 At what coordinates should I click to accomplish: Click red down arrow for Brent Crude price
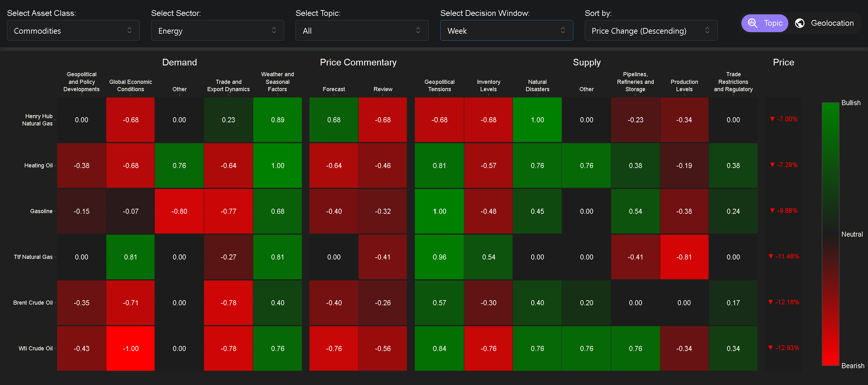[x=770, y=302]
